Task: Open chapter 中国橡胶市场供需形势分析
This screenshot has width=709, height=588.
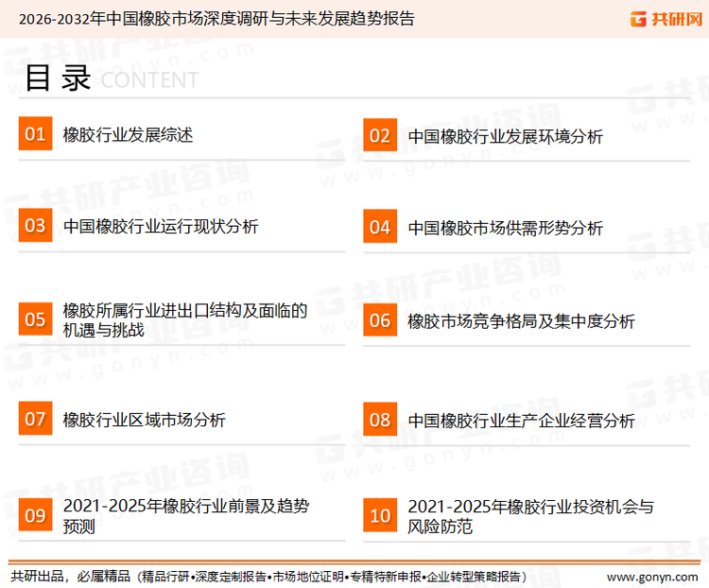Action: point(505,228)
